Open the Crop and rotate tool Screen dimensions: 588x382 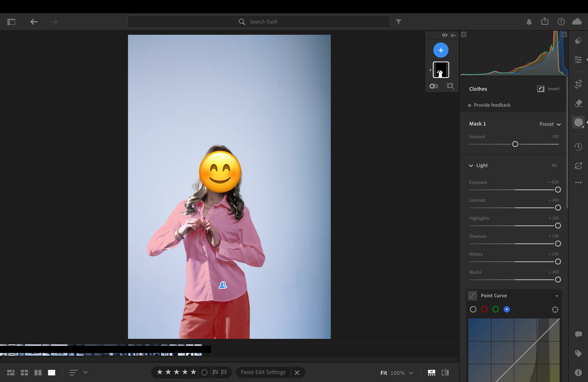pos(578,84)
